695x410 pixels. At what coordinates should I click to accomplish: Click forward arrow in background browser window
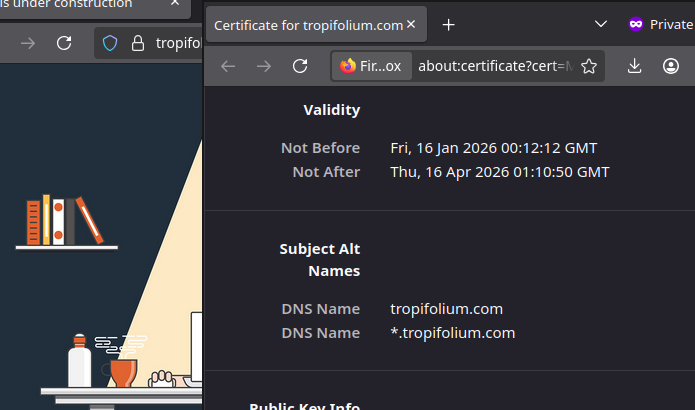pos(28,43)
